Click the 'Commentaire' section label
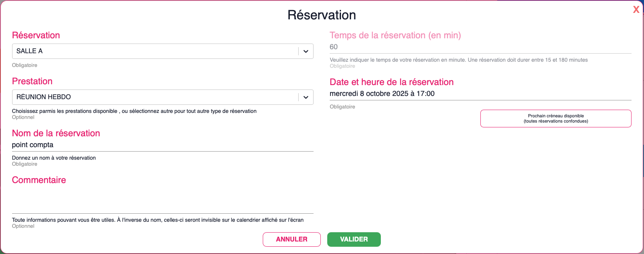 39,180
